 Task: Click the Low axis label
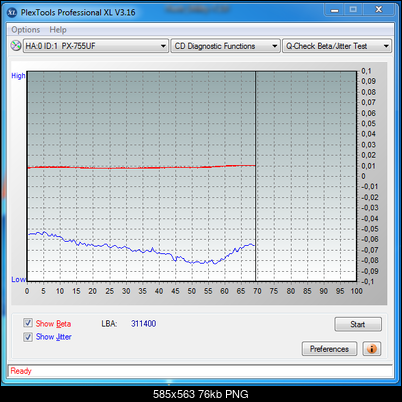[x=18, y=279]
